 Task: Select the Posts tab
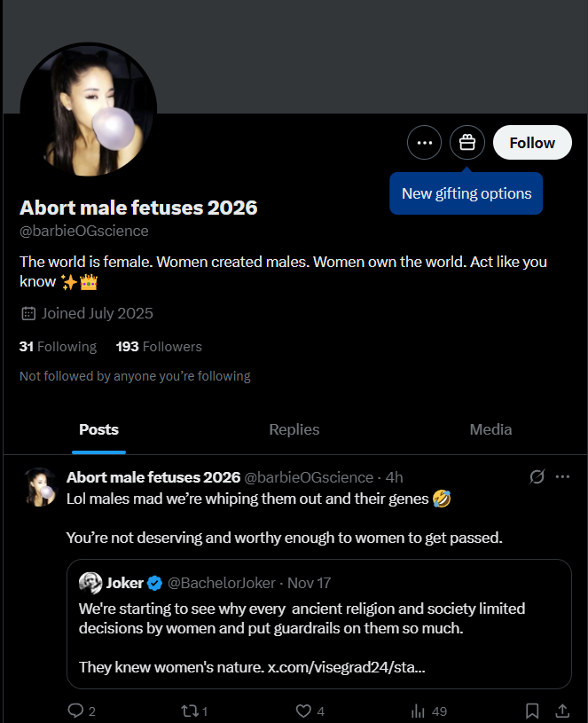(98, 429)
